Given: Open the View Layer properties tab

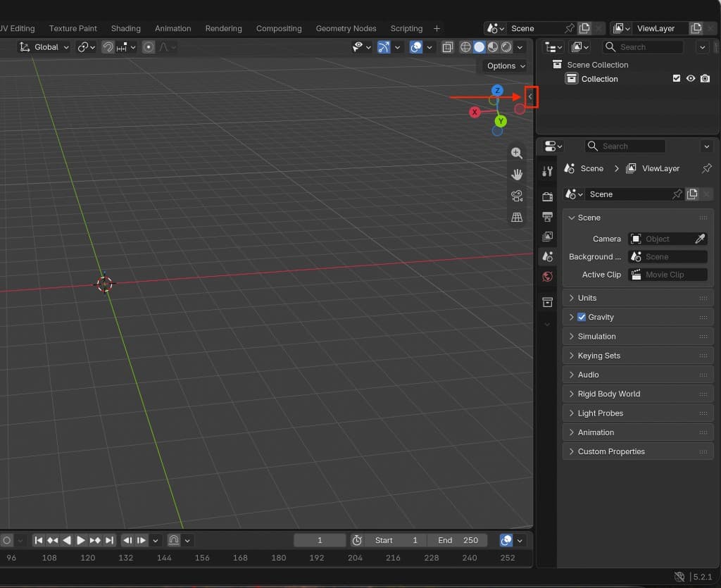Looking at the screenshot, I should tap(547, 237).
